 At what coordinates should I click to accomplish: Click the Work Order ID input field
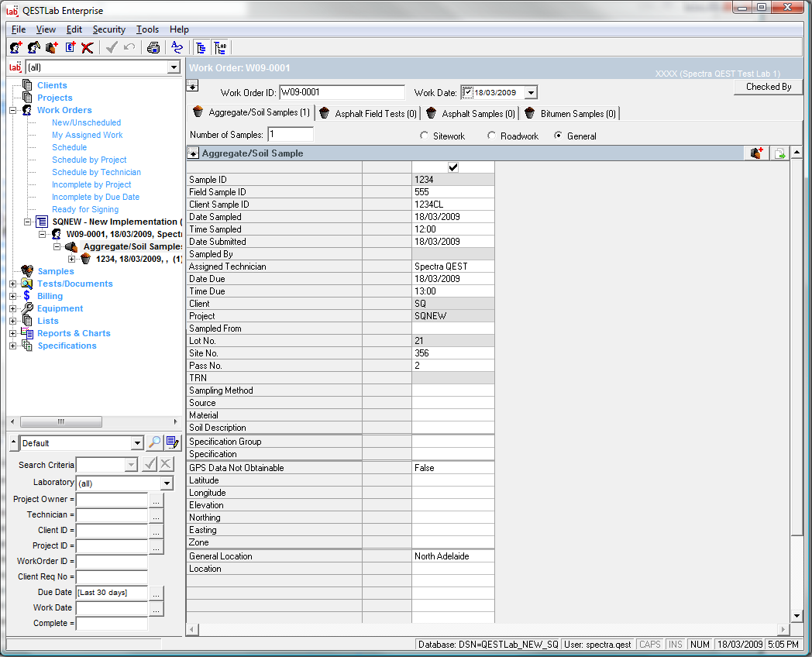point(341,93)
